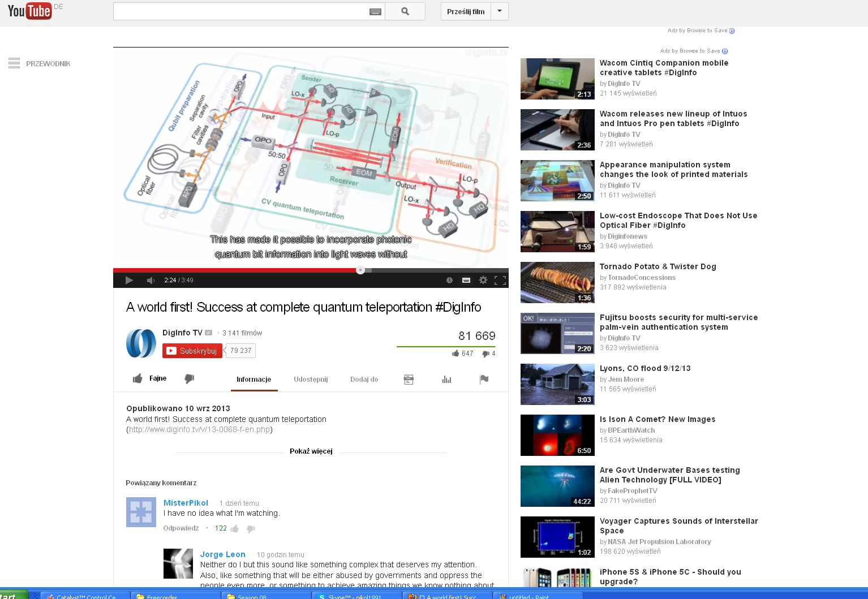Open the NASA Jet Propulsion Laboratory channel link

click(659, 542)
